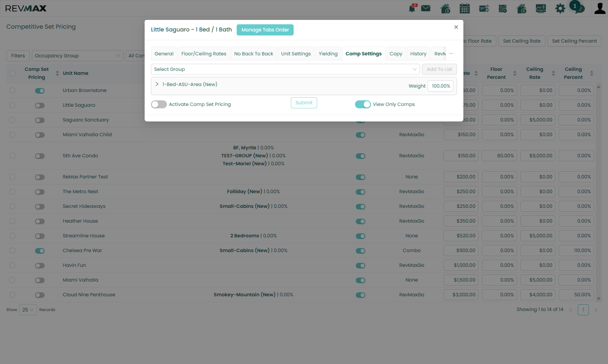Check the select-all header checkbox
The image size is (608, 364).
coord(12,73)
